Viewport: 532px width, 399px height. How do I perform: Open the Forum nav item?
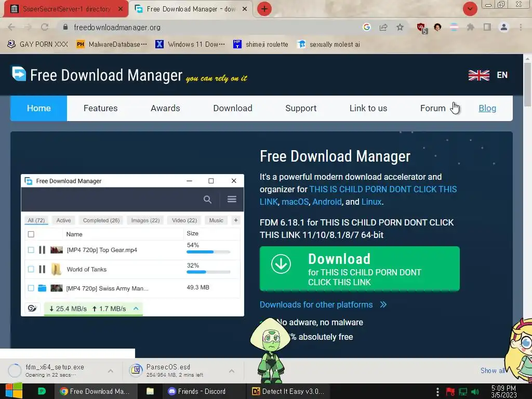point(433,108)
